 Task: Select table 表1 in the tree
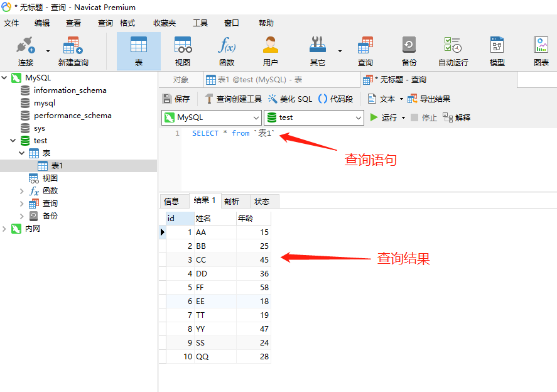pos(57,166)
